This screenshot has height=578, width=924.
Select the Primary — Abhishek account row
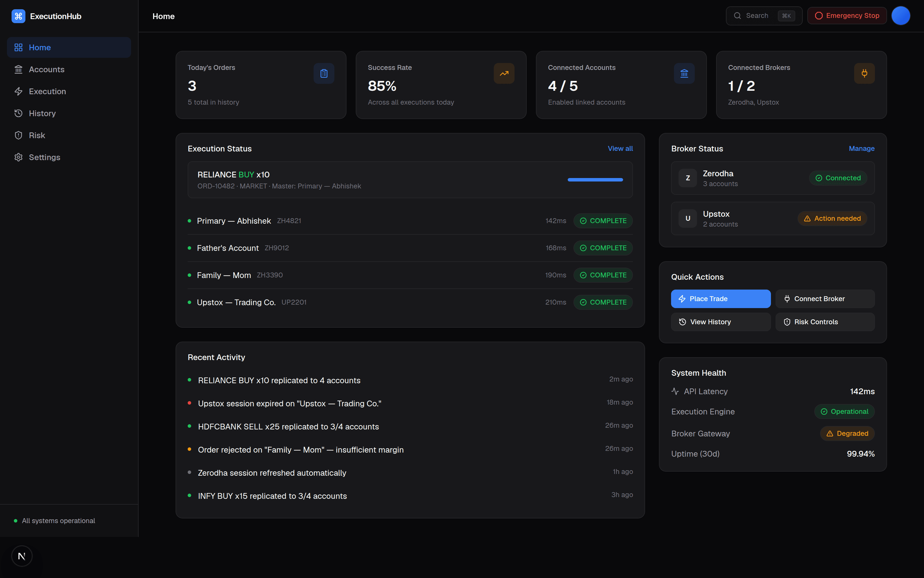(x=410, y=221)
